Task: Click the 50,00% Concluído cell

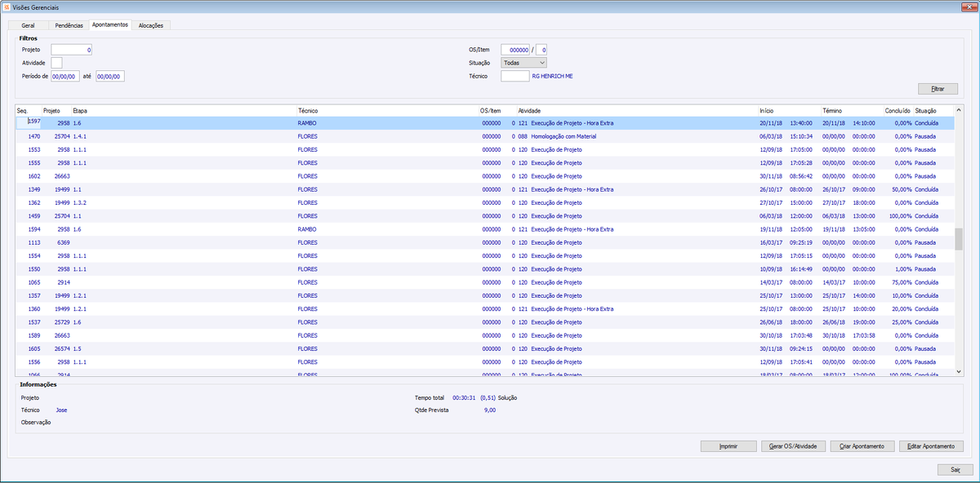Action: (902, 189)
